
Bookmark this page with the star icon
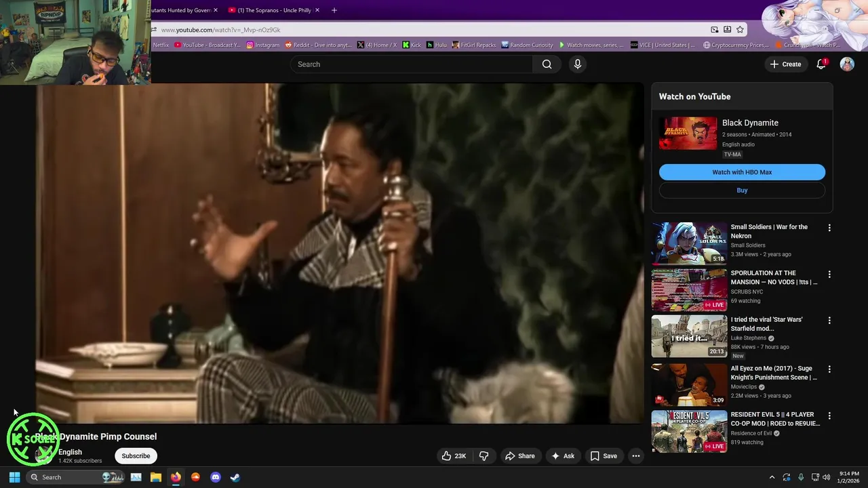click(x=740, y=30)
